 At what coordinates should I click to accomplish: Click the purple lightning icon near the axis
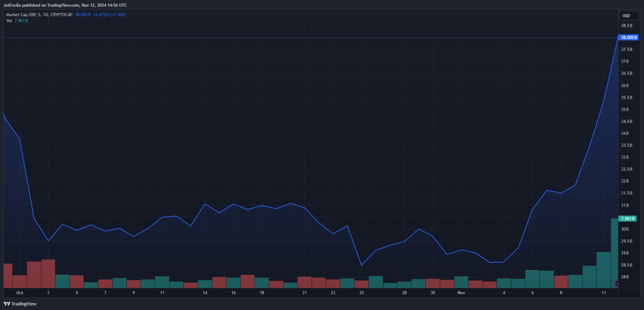click(616, 283)
